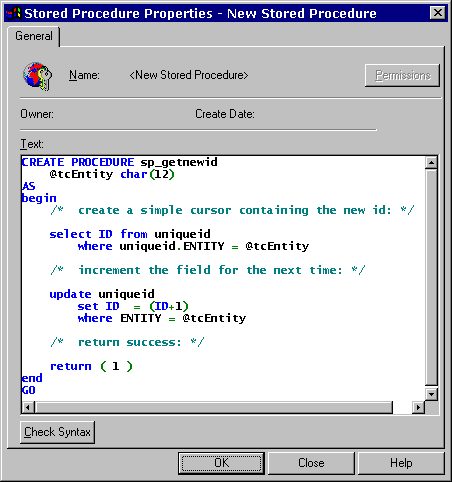452x482 pixels.
Task: Click the horizontal scrollbar thumb
Action: [213, 407]
